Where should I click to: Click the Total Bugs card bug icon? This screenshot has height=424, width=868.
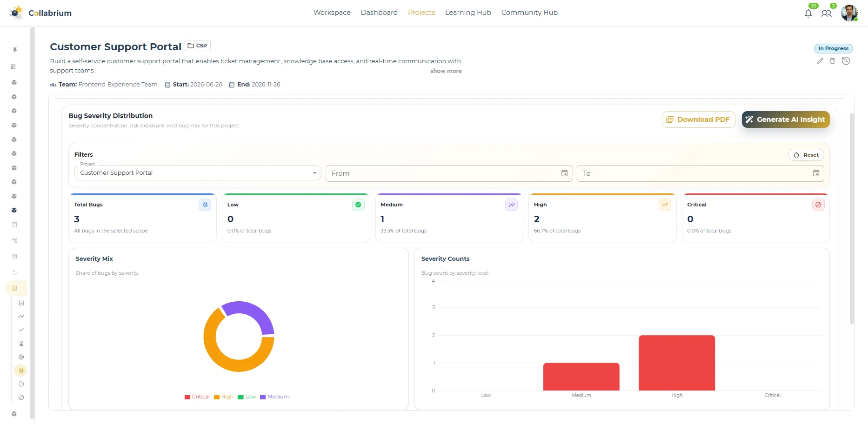[x=205, y=205]
